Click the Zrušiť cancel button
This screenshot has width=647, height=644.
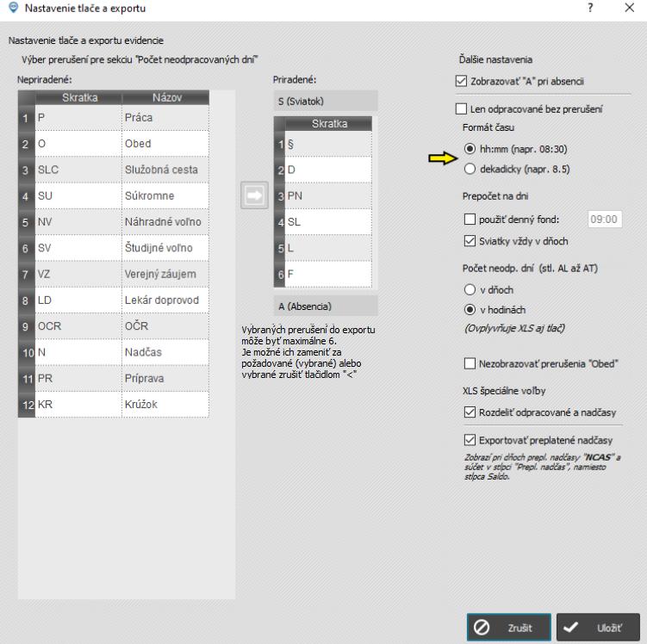(x=509, y=628)
